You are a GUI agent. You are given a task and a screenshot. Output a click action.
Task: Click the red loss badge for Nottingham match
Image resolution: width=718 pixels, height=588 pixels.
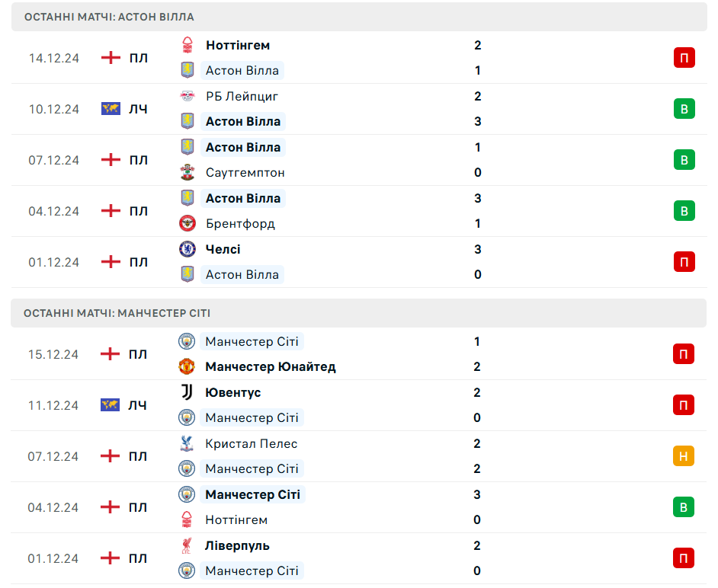[x=684, y=58]
